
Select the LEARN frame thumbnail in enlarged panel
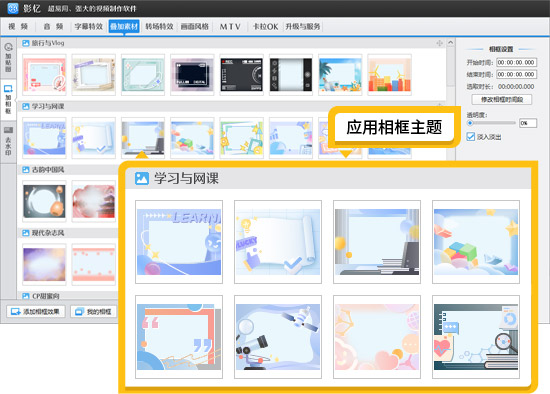pyautogui.click(x=179, y=242)
